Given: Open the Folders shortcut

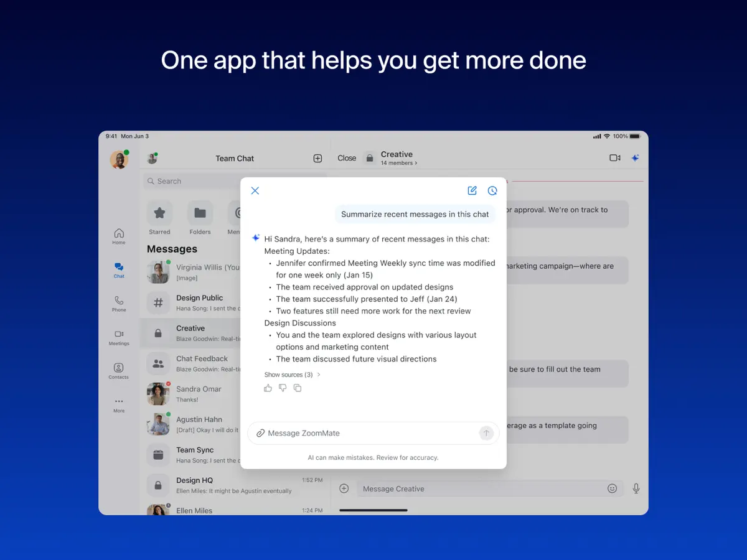Looking at the screenshot, I should point(200,218).
